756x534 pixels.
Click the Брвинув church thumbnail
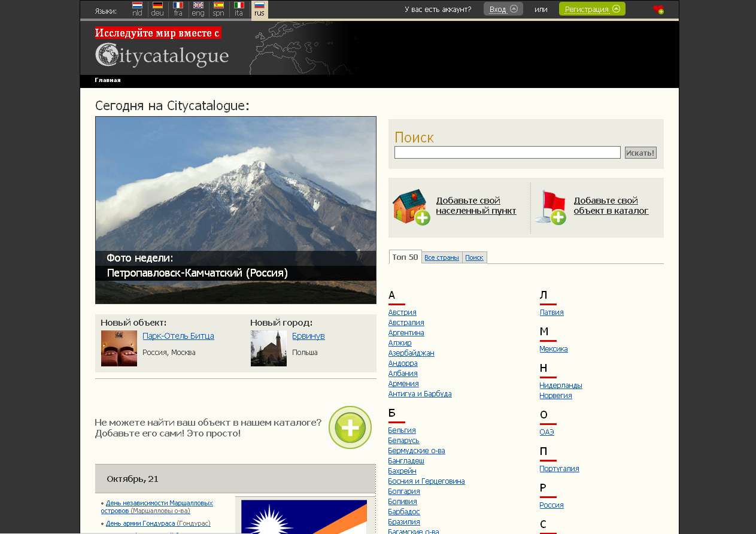click(269, 348)
